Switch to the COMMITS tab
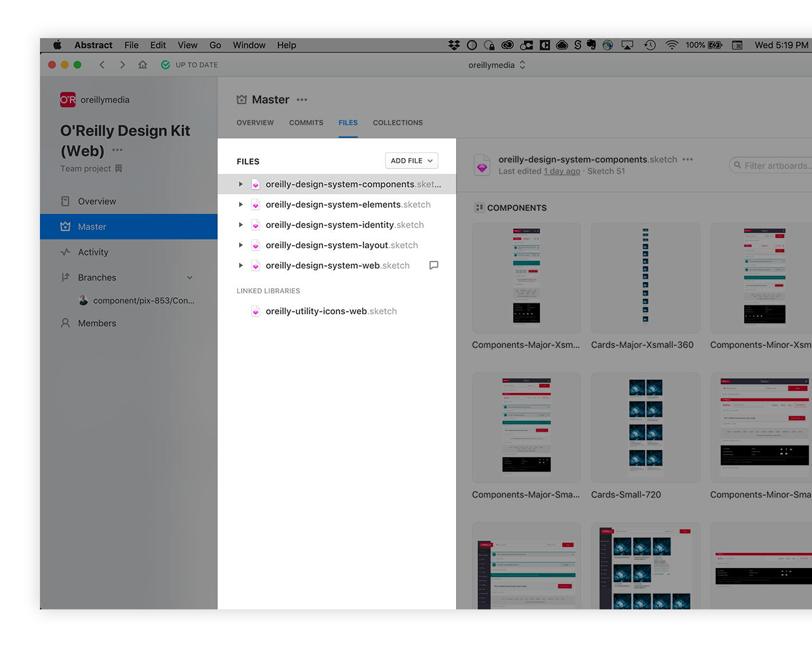This screenshot has width=812, height=650. [306, 123]
